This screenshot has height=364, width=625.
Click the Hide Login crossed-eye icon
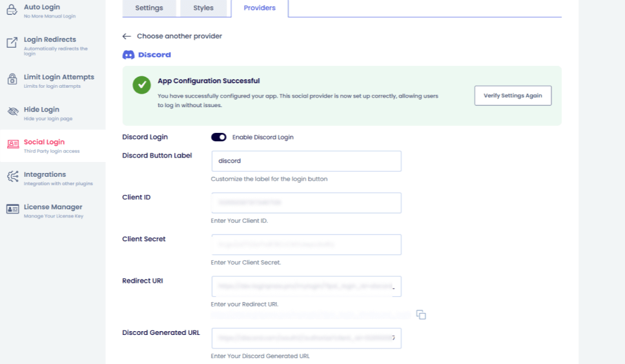pos(13,111)
